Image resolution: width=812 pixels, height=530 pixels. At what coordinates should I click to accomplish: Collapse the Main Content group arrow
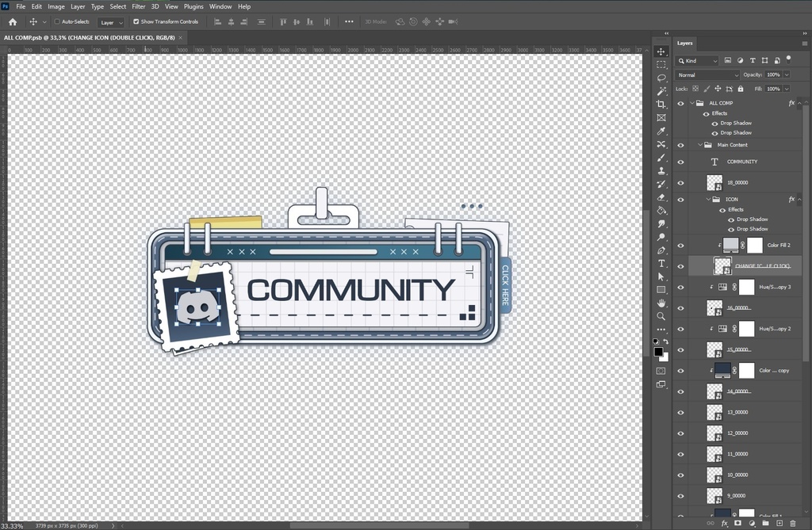pos(700,145)
